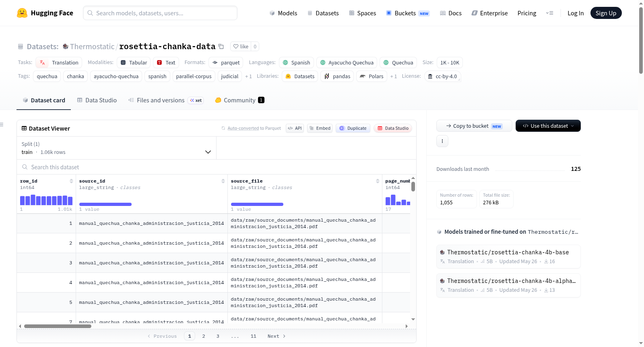Go to page 2 of the dataset
This screenshot has height=347, width=644.
(x=204, y=336)
